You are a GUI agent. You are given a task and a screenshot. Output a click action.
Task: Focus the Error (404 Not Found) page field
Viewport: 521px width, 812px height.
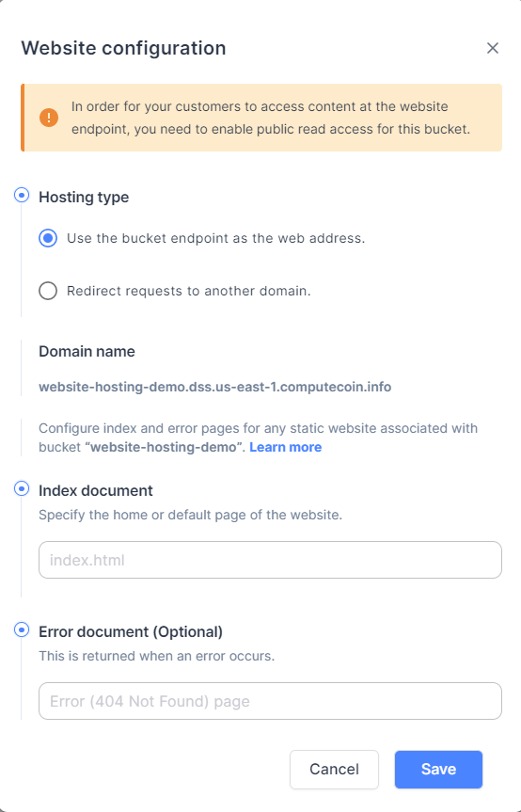coord(270,701)
